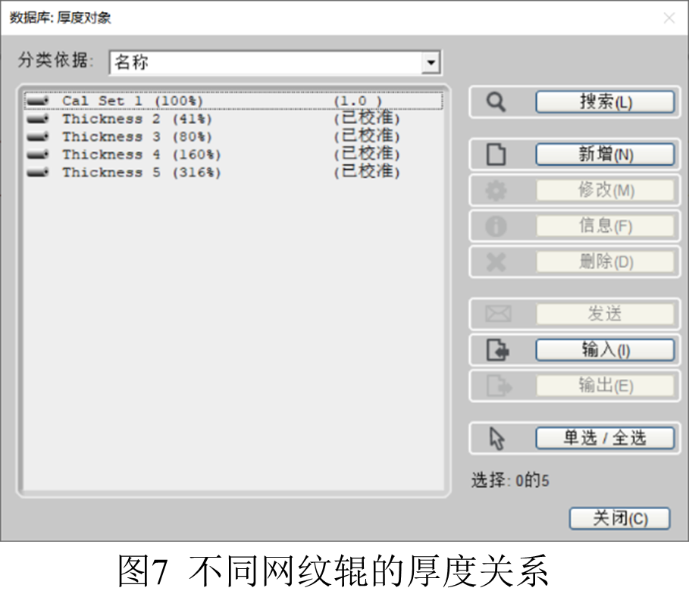Click the info circle icon beside 信息(F)
Viewport: 689px width, 616px height.
[x=496, y=227]
